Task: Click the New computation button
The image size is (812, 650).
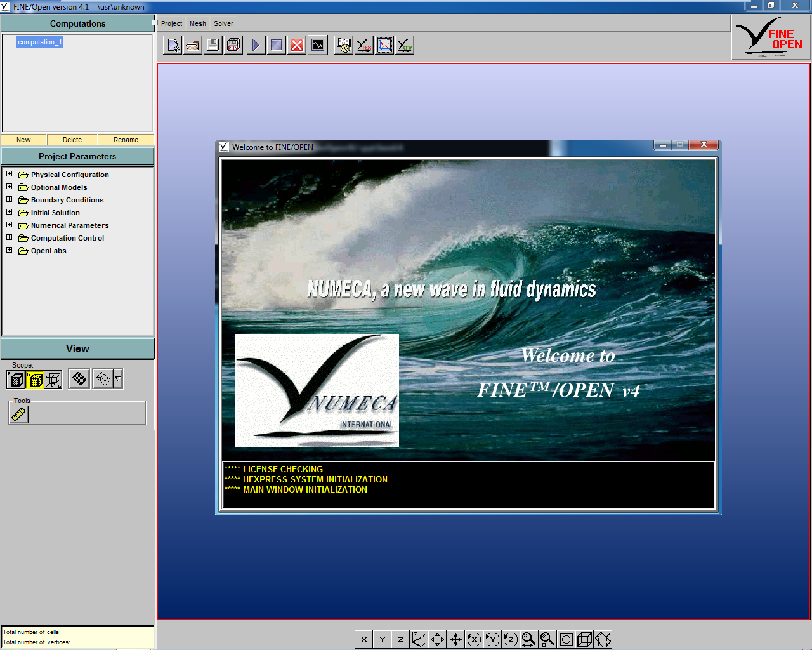Action: tap(23, 140)
